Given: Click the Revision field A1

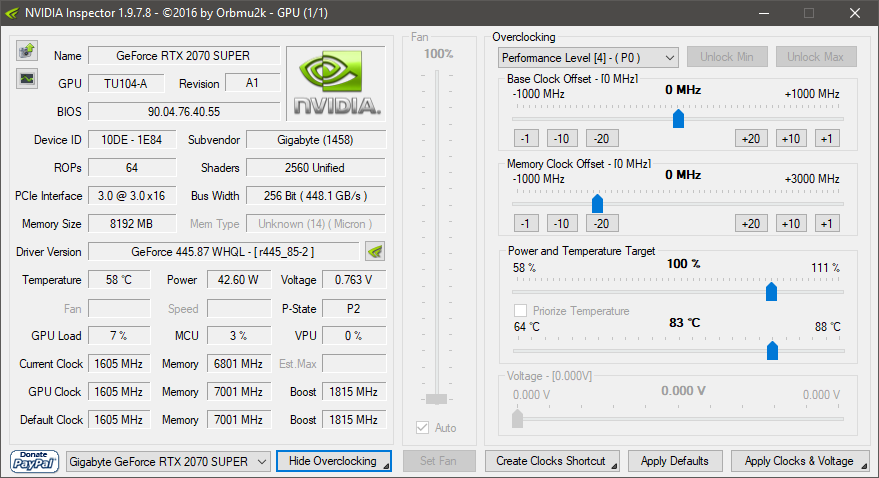Looking at the screenshot, I should click(x=252, y=83).
